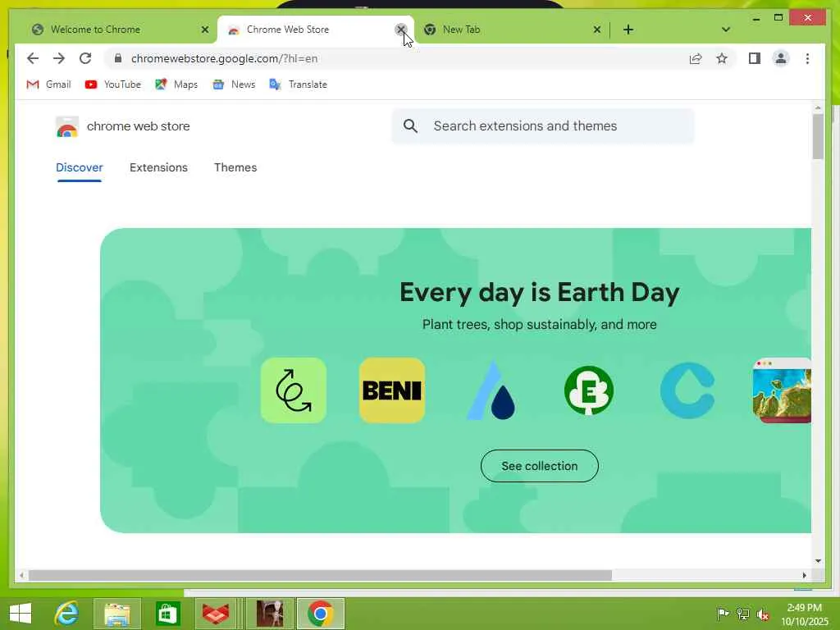Screen dimensions: 840x630
Task: Go back using the browser back arrow
Action: click(x=33, y=58)
